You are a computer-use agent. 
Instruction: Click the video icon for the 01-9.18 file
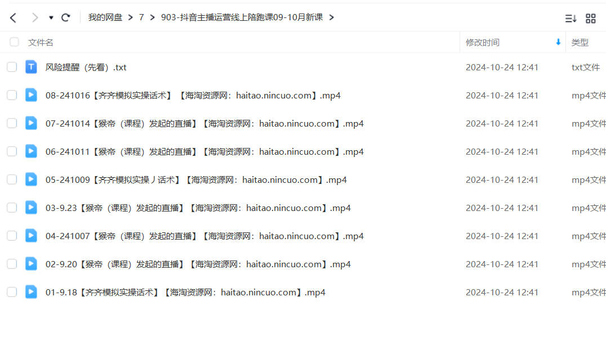(32, 292)
